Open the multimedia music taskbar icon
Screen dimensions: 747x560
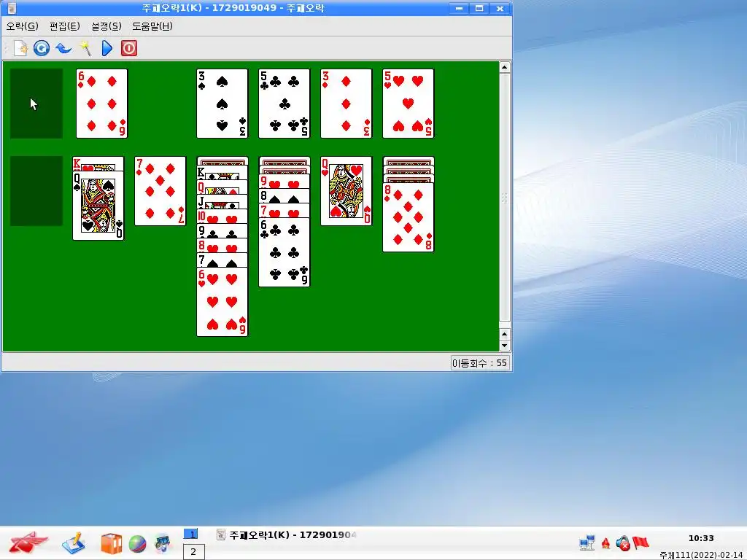(x=163, y=543)
